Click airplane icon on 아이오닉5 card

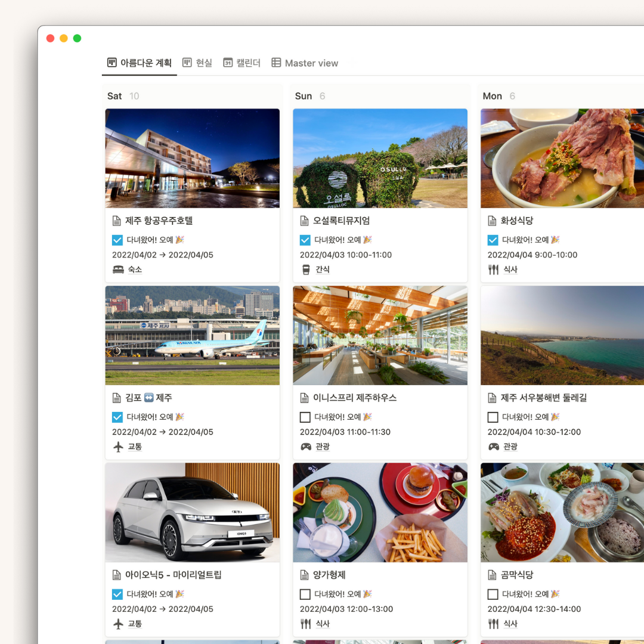pos(118,624)
